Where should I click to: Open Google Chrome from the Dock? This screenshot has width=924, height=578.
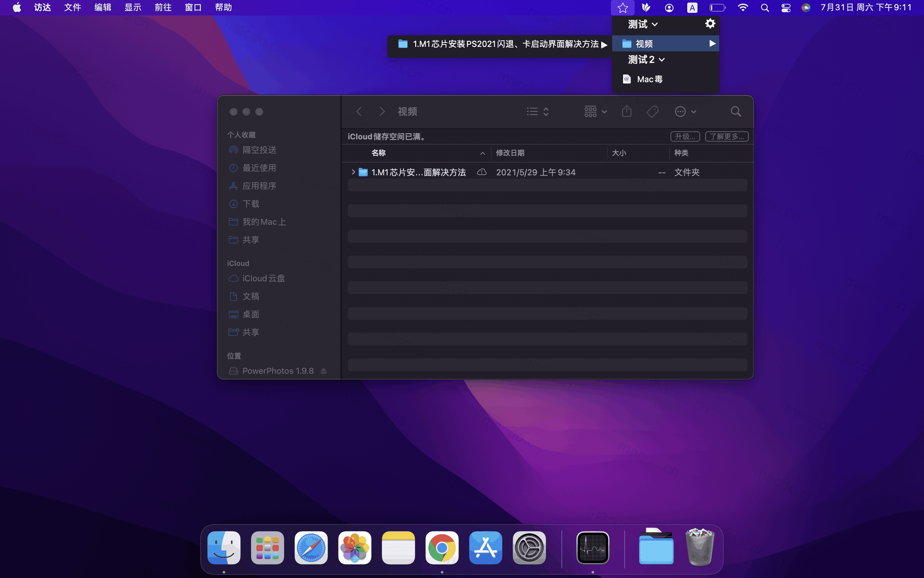point(442,547)
